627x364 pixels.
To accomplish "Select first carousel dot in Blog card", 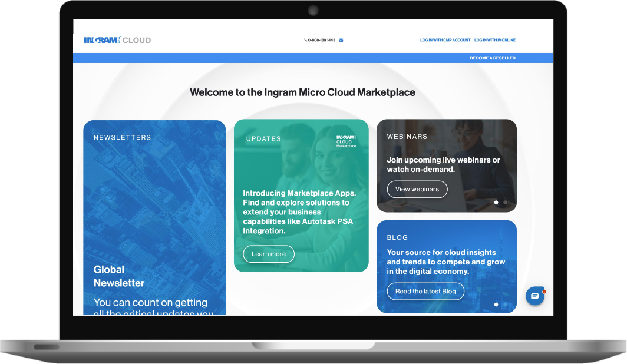I will pyautogui.click(x=496, y=305).
